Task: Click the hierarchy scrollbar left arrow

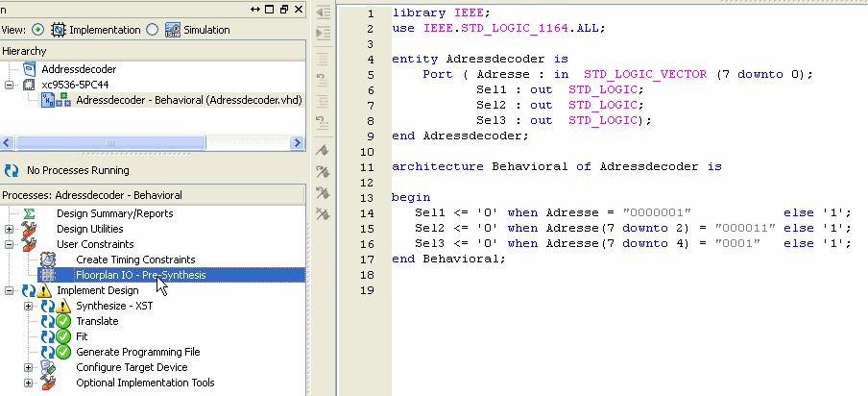Action: [x=7, y=143]
